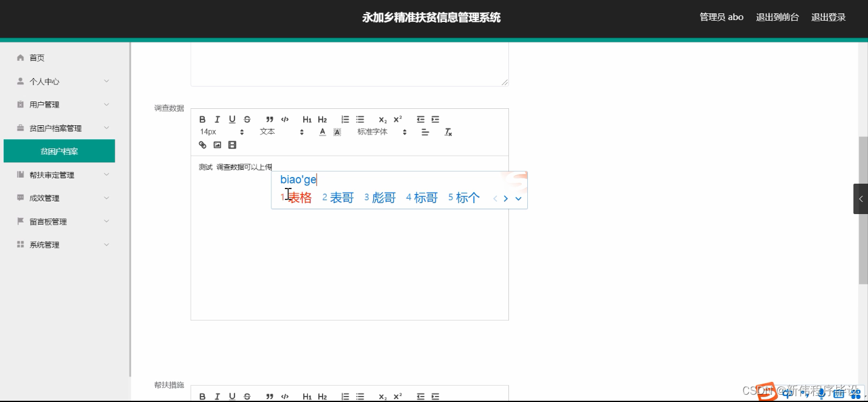Insert a blockquote in the editor
This screenshot has width=868, height=402.
point(269,119)
